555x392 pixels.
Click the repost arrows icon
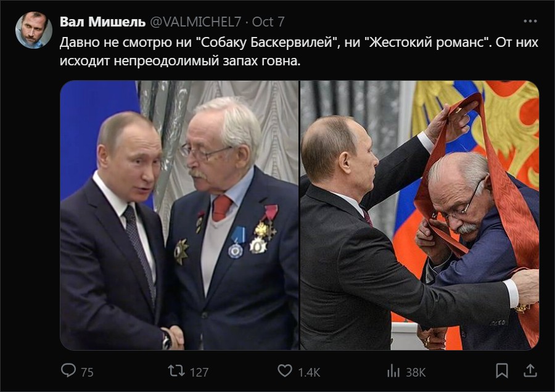[x=176, y=371]
